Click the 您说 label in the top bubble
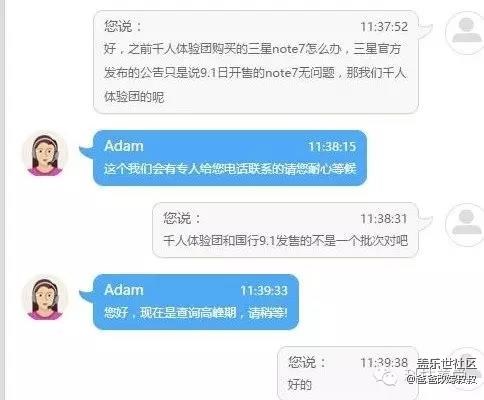 pos(123,26)
